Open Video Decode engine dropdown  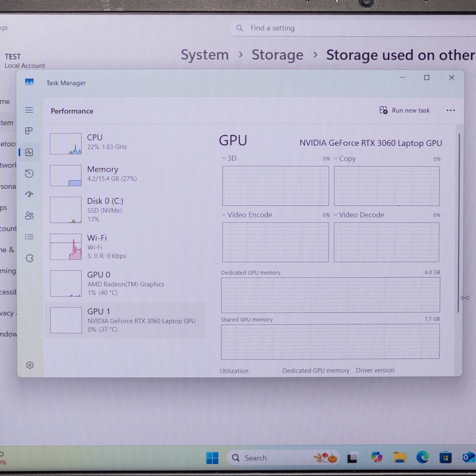359,215
